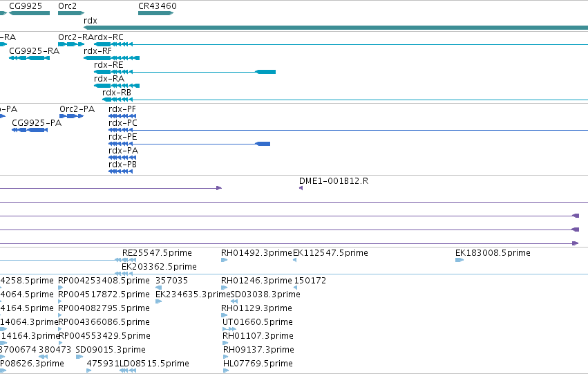Select the CG9925-PA coding region glyph
This screenshot has height=374, width=588.
coord(30,130)
